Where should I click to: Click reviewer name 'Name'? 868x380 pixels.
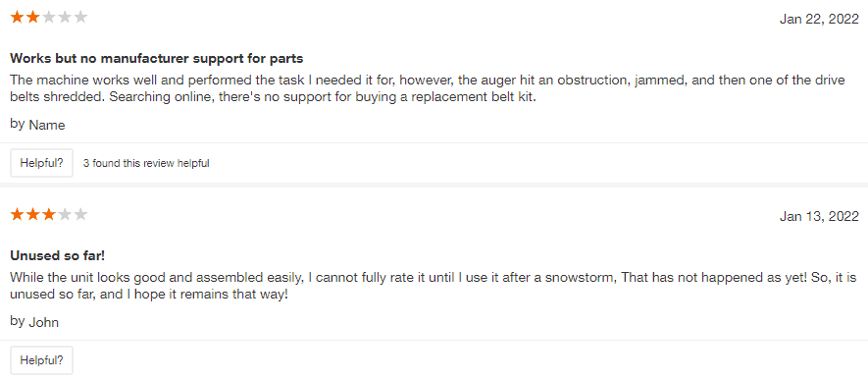click(x=47, y=125)
